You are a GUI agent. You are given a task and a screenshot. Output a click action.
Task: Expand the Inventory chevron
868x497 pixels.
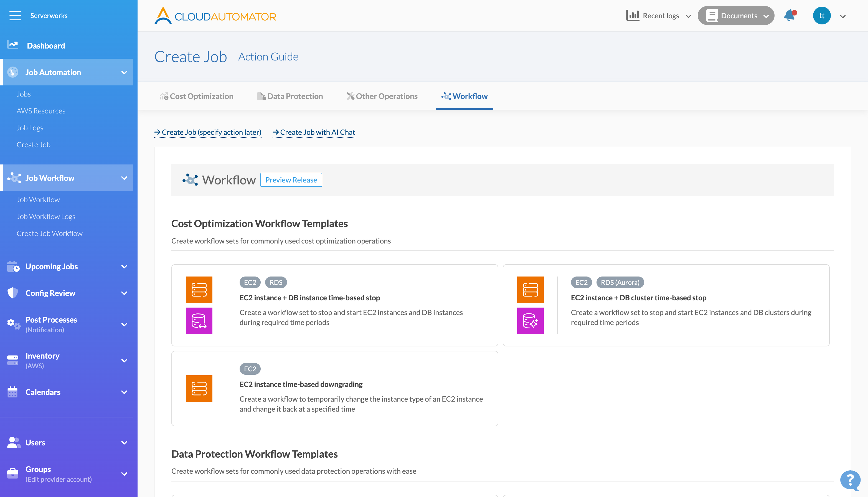click(124, 361)
